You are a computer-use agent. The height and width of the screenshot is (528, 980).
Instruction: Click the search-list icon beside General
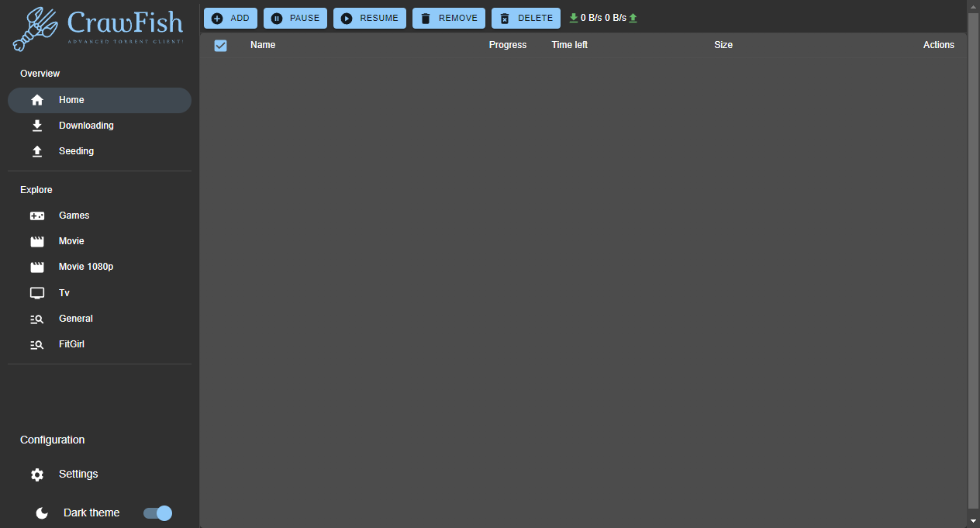(37, 319)
